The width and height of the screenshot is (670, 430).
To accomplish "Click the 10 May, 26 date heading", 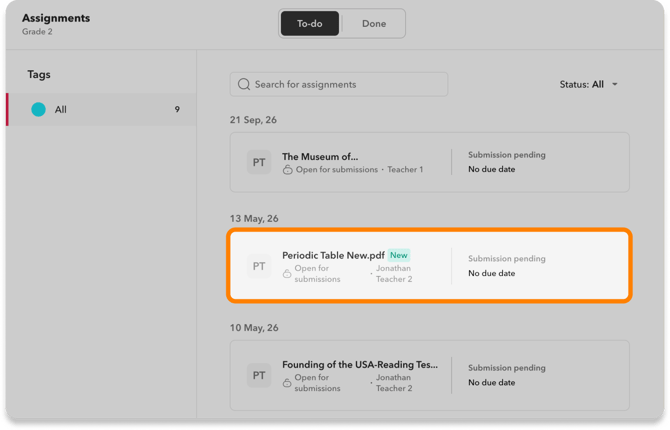I will 254,328.
